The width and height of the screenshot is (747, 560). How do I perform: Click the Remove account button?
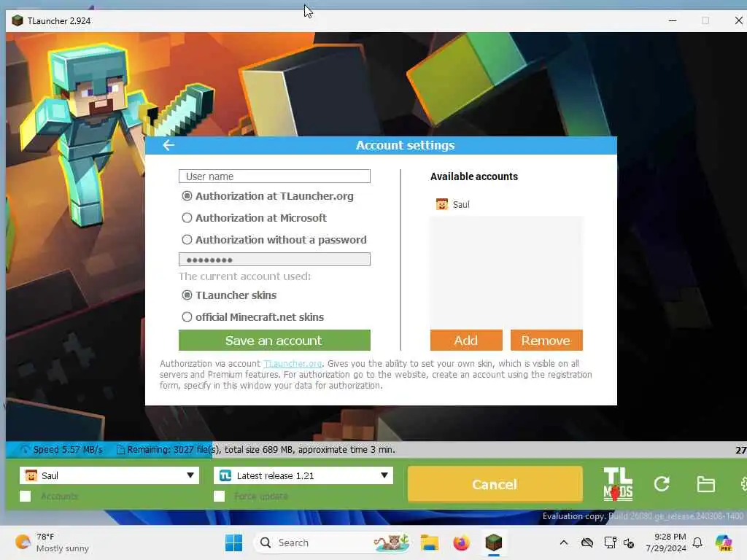[546, 341]
